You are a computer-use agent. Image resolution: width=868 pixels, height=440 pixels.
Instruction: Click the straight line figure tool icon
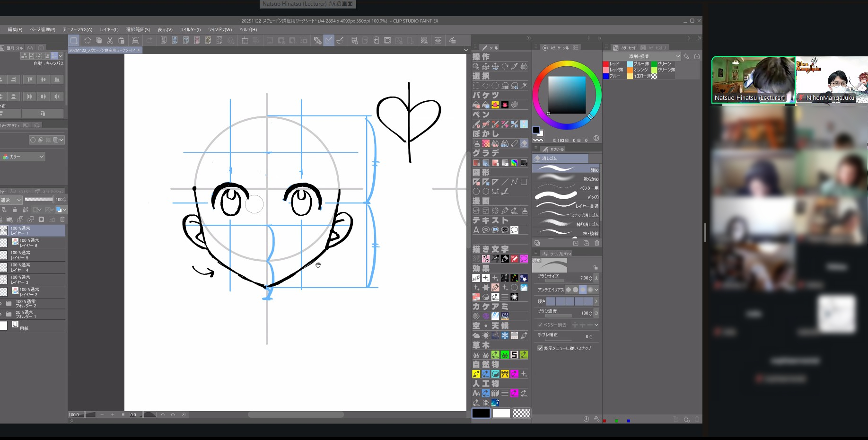(505, 182)
